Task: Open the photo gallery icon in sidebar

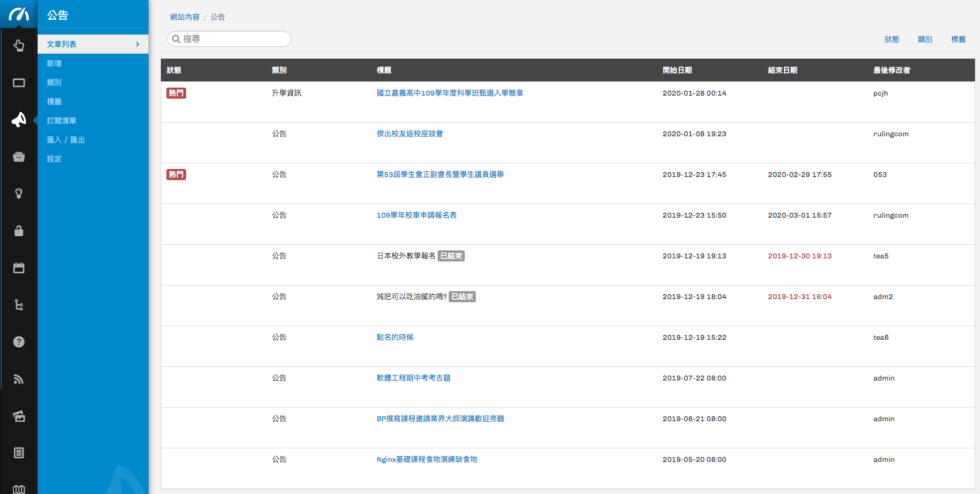Action: click(18, 416)
